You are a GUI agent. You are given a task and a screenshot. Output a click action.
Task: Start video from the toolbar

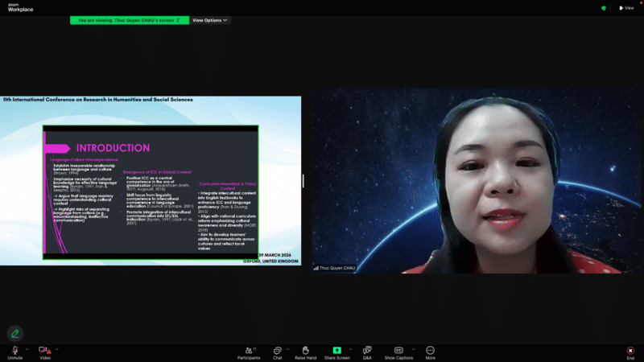coord(45,352)
